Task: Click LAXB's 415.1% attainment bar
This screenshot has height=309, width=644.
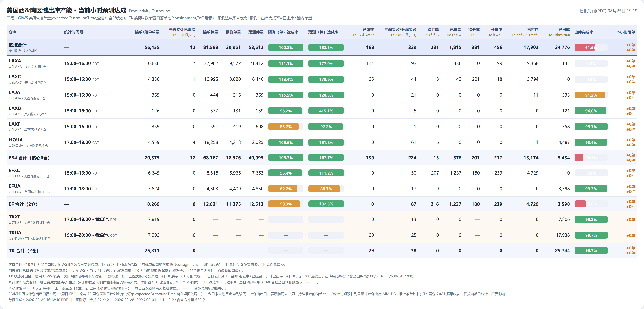Action: (x=326, y=111)
